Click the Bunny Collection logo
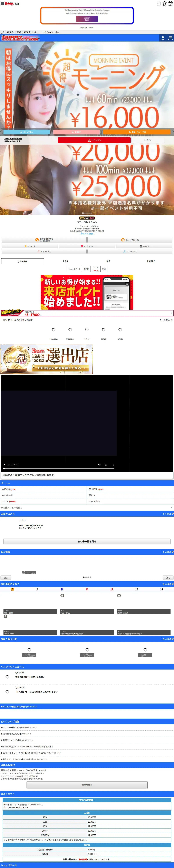 [20, 38]
